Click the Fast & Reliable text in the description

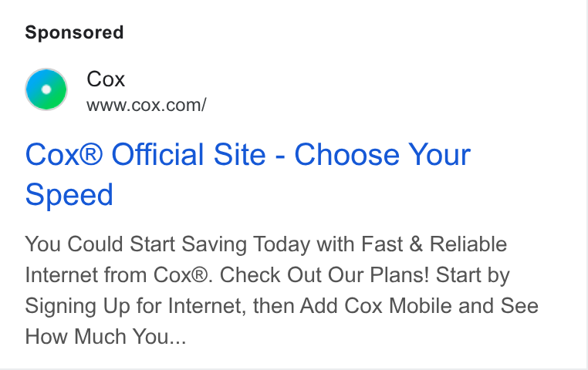coord(434,244)
